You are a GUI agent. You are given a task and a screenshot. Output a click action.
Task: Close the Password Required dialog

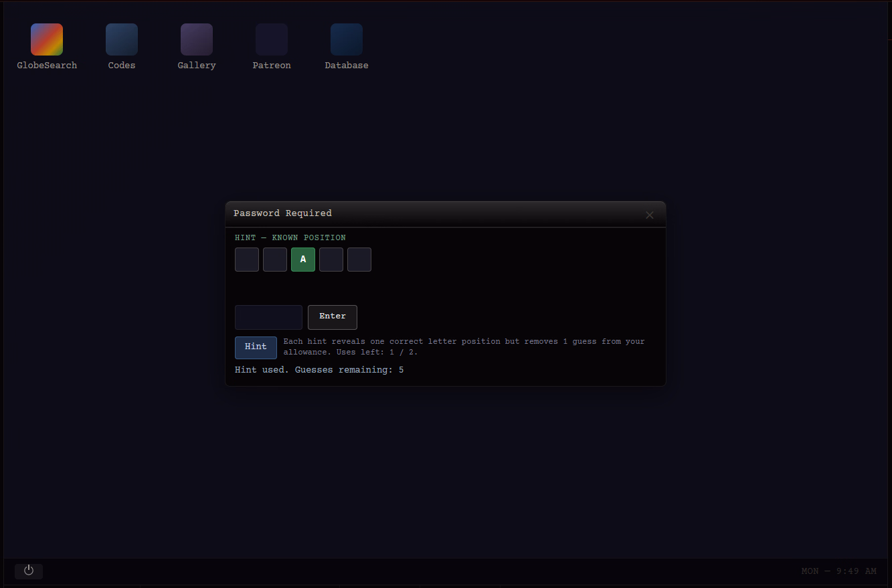tap(649, 215)
